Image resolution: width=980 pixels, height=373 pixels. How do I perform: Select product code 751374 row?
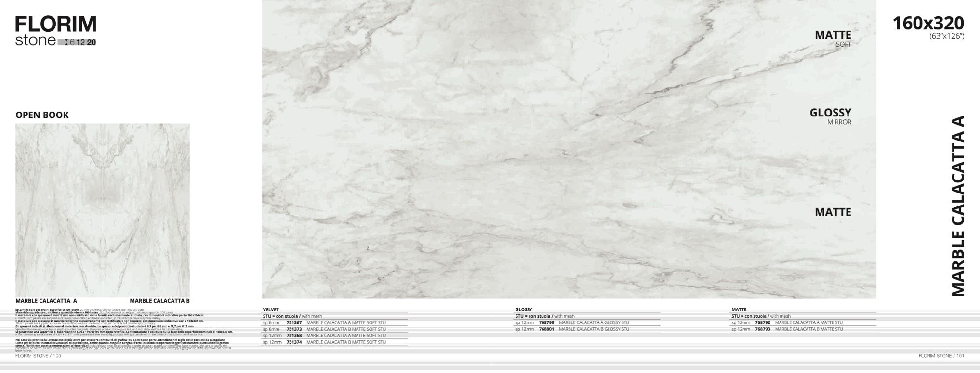[x=294, y=342]
